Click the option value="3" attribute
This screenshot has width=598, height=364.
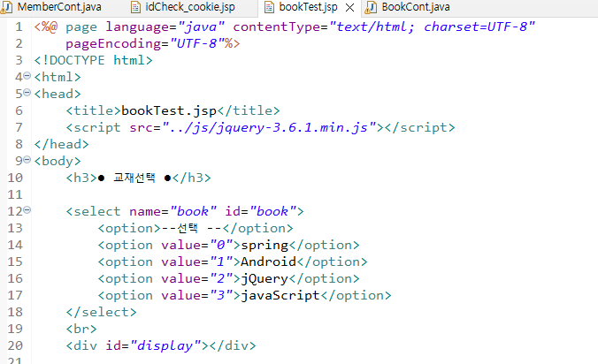196,296
